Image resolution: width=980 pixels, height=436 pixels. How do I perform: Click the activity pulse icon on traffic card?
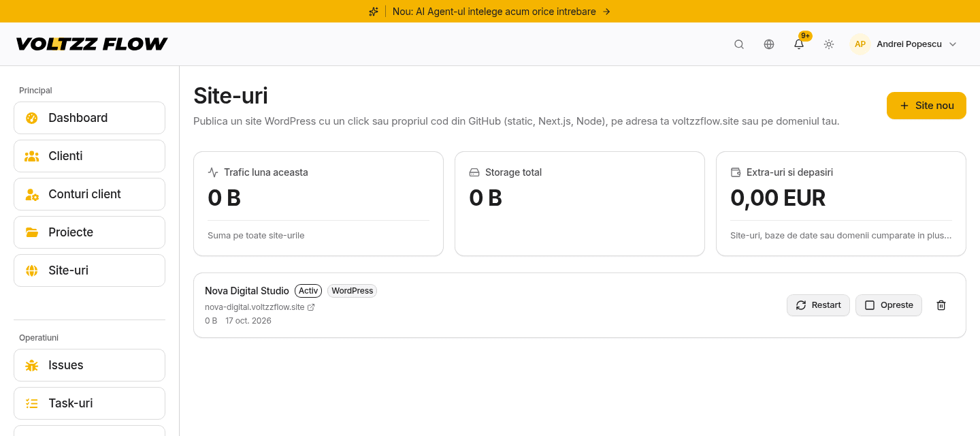(213, 172)
